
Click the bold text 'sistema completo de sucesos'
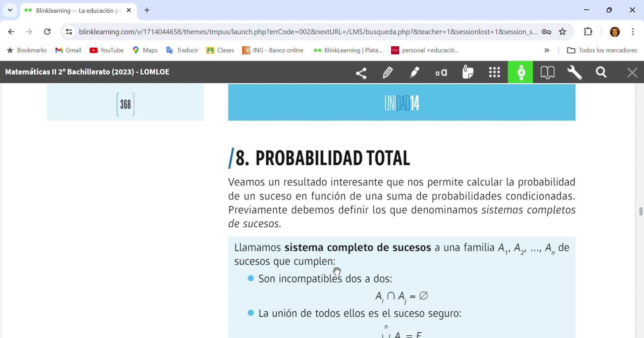(358, 247)
